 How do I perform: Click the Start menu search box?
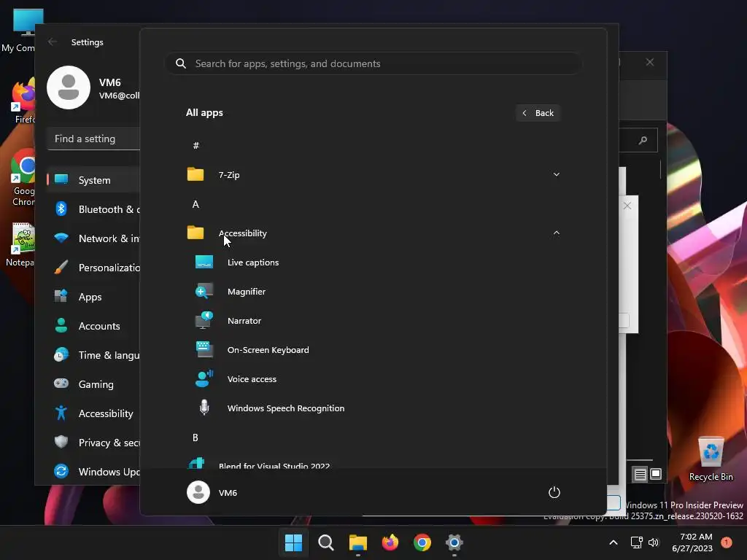coord(373,63)
